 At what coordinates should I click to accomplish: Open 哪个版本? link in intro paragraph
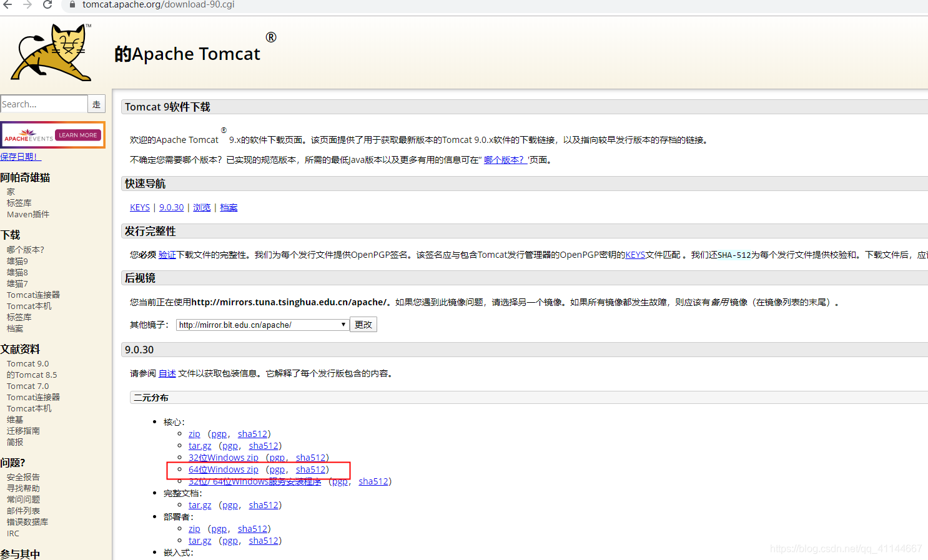point(505,160)
